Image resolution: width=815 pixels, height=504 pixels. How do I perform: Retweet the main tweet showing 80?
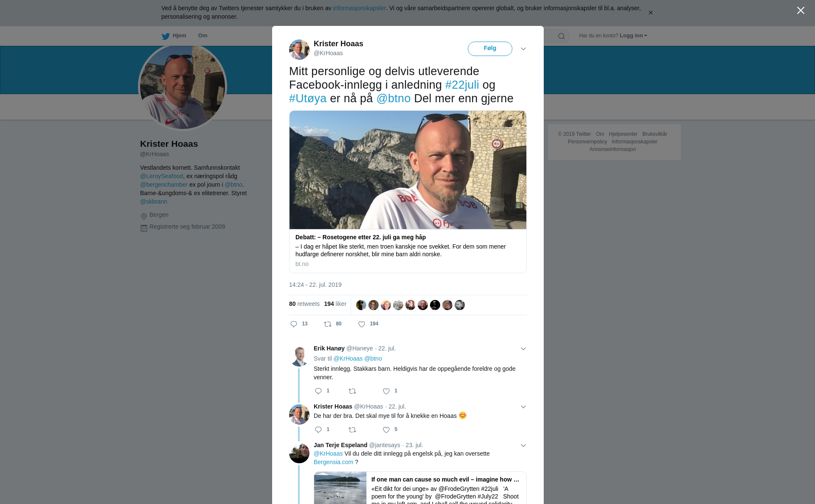pos(328,324)
